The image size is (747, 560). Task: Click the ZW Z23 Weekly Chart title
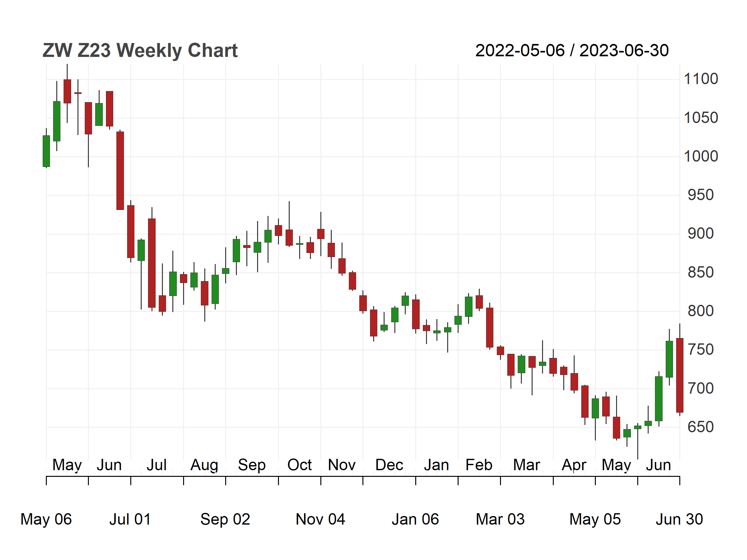pyautogui.click(x=140, y=51)
